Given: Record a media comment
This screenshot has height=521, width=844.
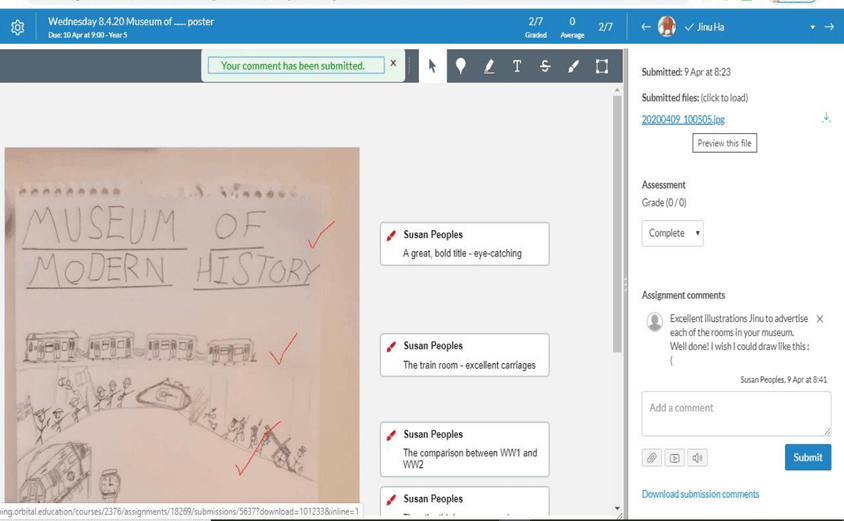Looking at the screenshot, I should click(675, 458).
